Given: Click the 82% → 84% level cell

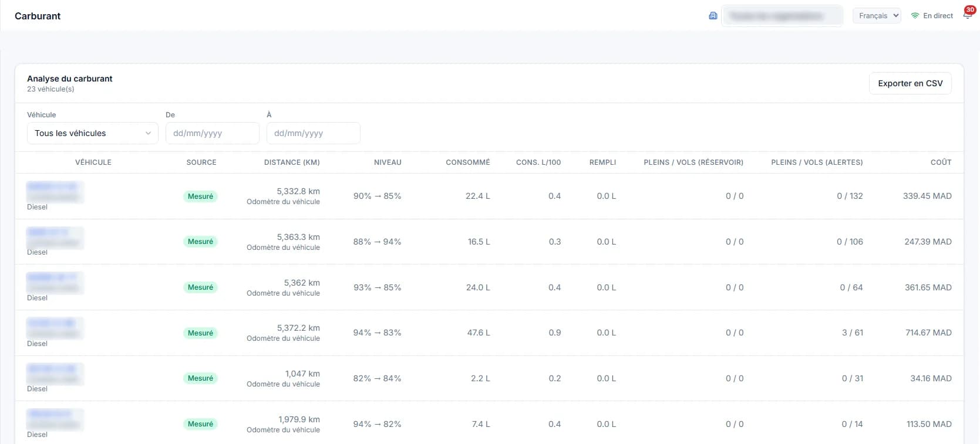Looking at the screenshot, I should 377,378.
